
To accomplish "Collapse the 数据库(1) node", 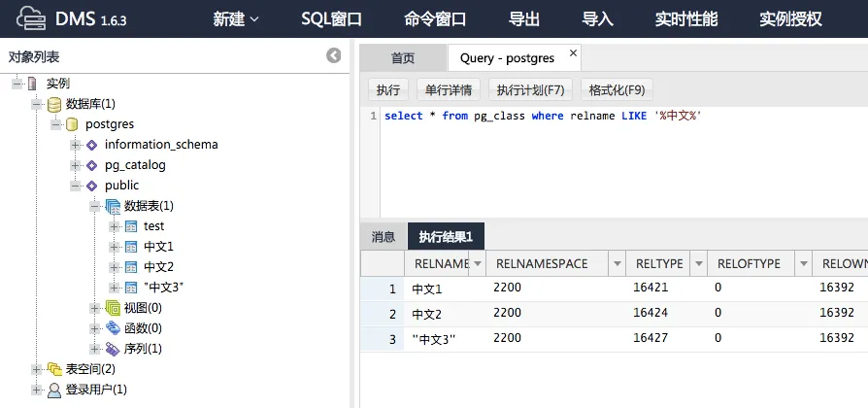I will pos(37,104).
